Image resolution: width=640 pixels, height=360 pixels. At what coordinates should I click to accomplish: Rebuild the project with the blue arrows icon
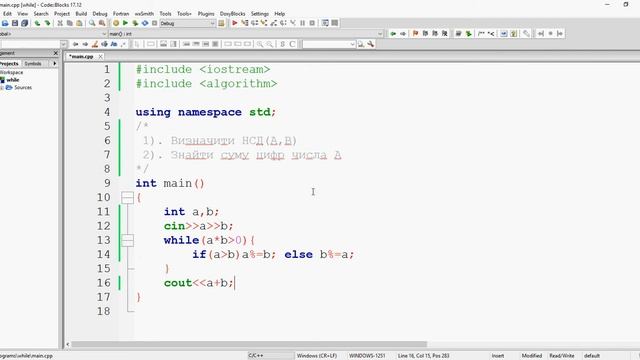(x=145, y=23)
